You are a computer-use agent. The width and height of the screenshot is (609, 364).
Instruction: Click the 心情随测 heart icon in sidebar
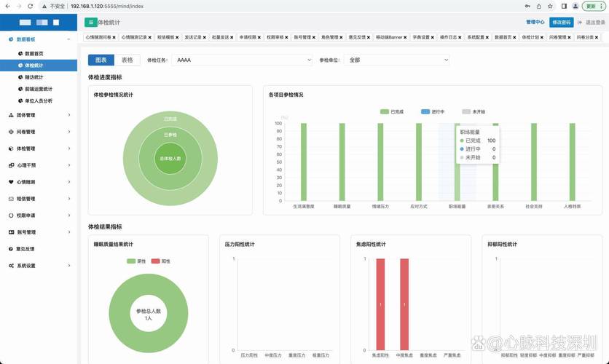click(11, 182)
